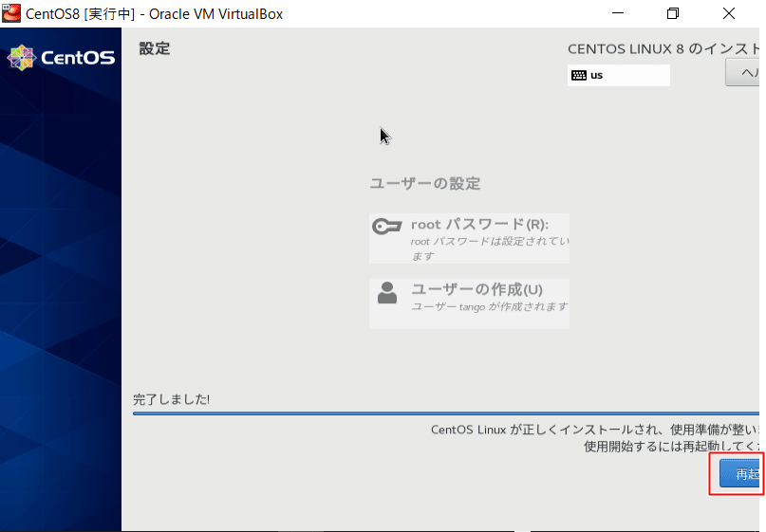Open the root password (R) setting
The width and height of the screenshot is (766, 532).
[469, 238]
